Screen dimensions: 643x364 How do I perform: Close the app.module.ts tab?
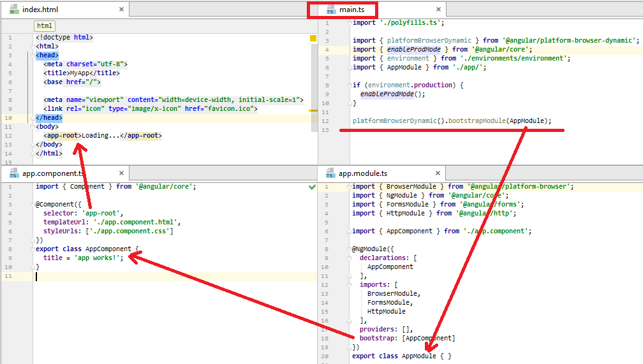point(438,173)
